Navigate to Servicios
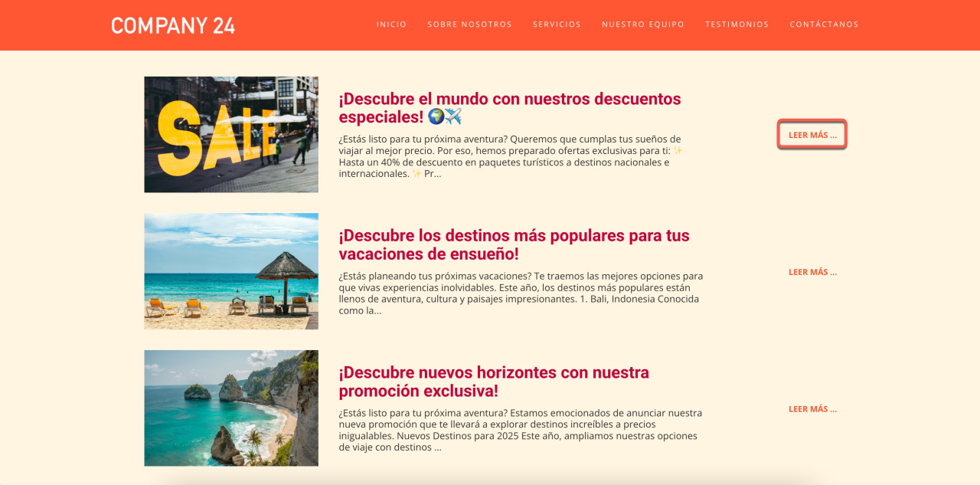Viewport: 980px width, 485px height. pos(557,25)
